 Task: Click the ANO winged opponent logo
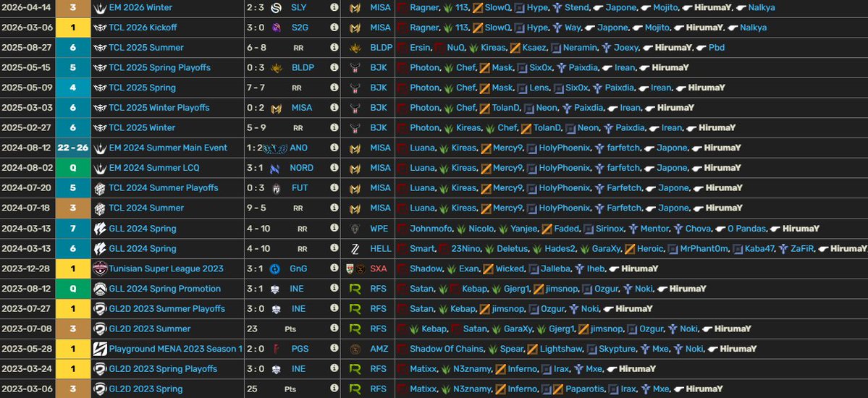275,148
